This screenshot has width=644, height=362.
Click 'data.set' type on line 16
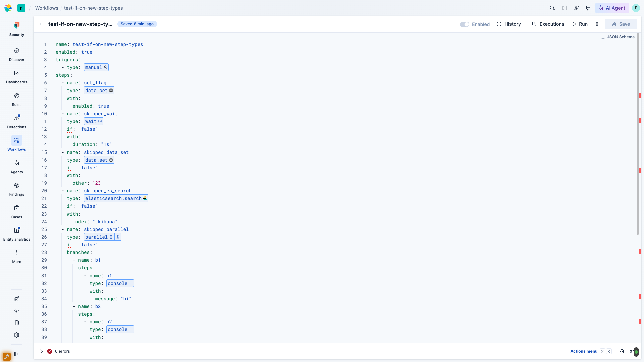[99, 160]
